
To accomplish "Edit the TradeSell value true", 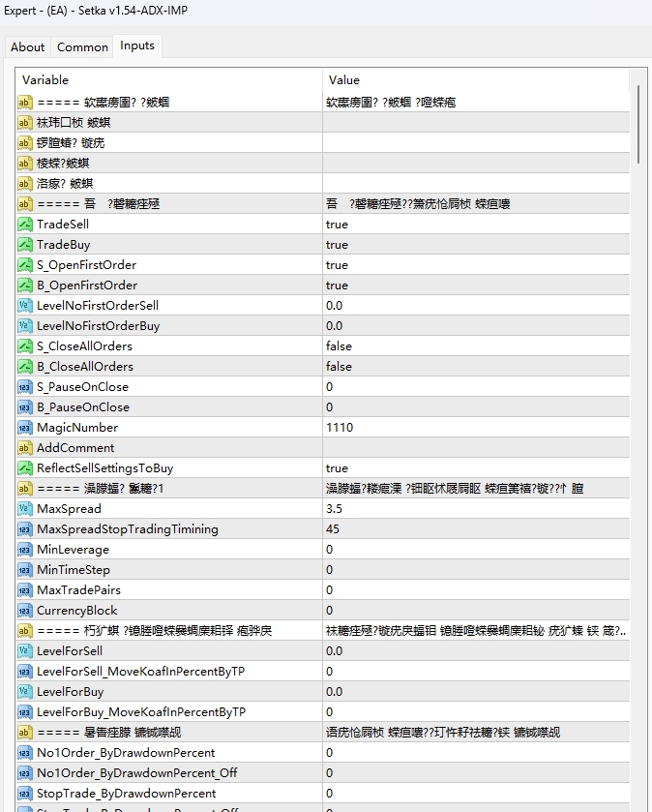I will pos(476,225).
